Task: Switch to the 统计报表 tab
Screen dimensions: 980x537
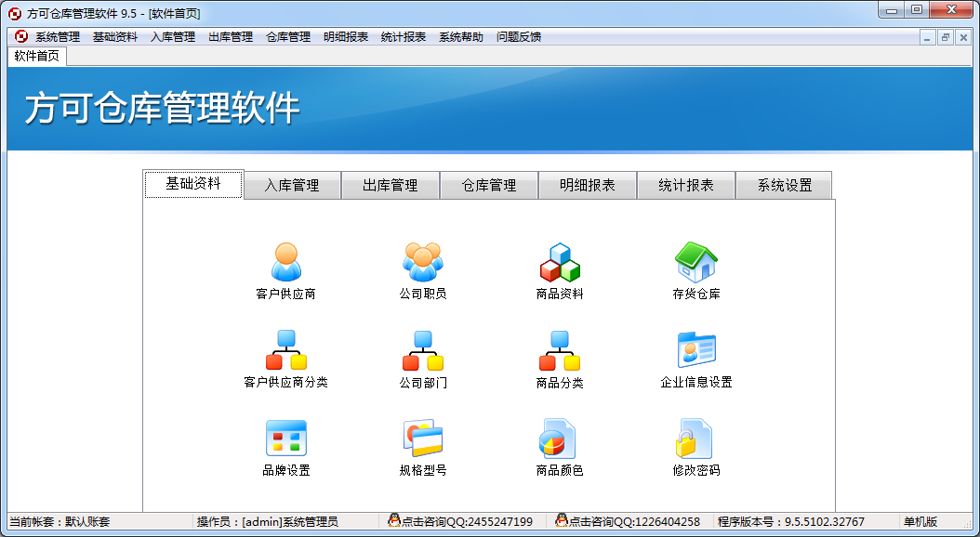Action: click(686, 185)
